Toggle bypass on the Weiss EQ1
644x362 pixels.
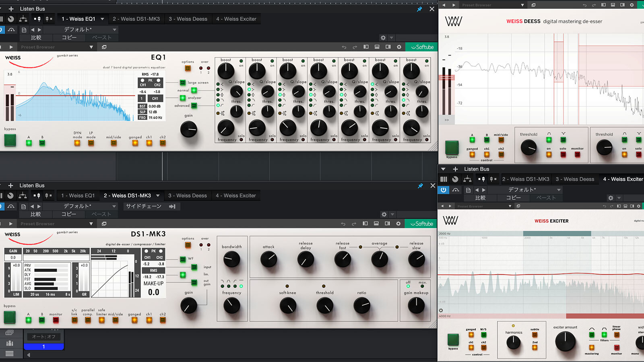click(10, 140)
